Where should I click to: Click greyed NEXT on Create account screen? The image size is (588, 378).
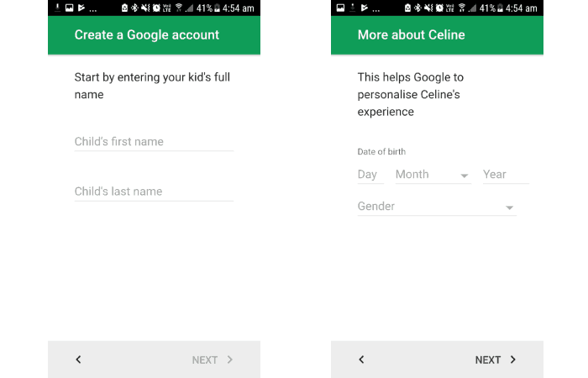204,360
